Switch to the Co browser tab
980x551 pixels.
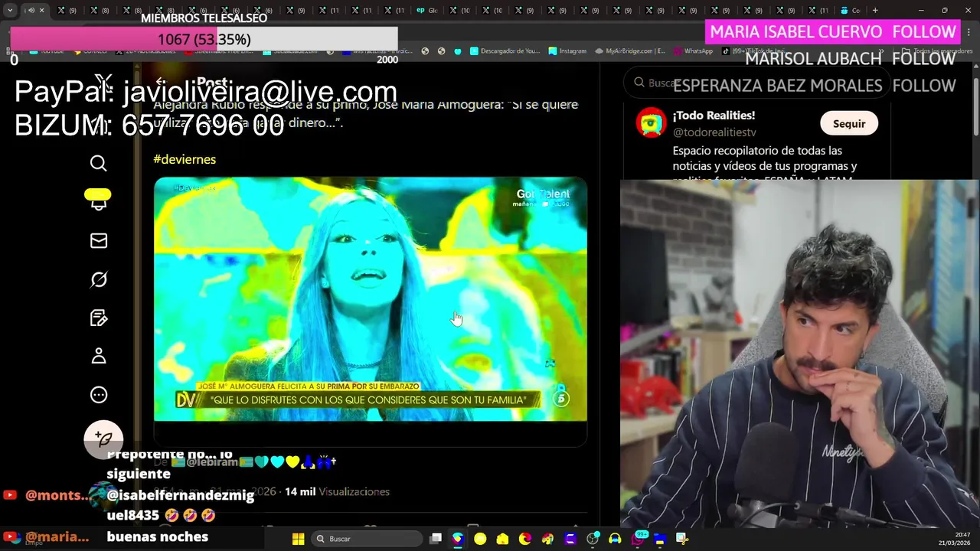tap(850, 10)
